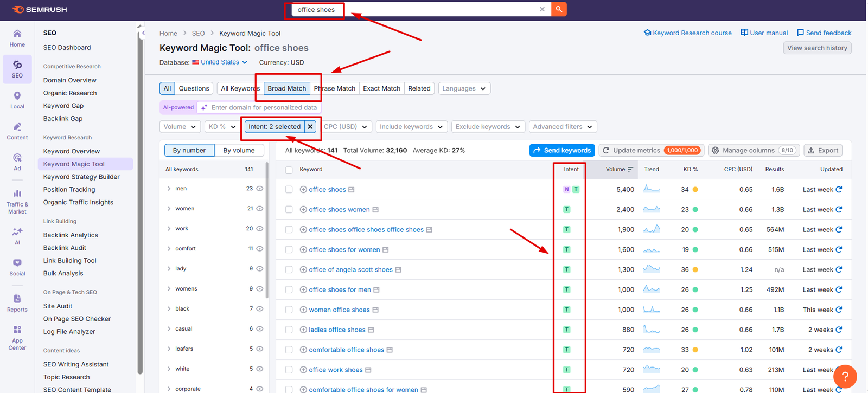
Task: Tick the select-all keywords checkbox in header
Action: pos(289,170)
